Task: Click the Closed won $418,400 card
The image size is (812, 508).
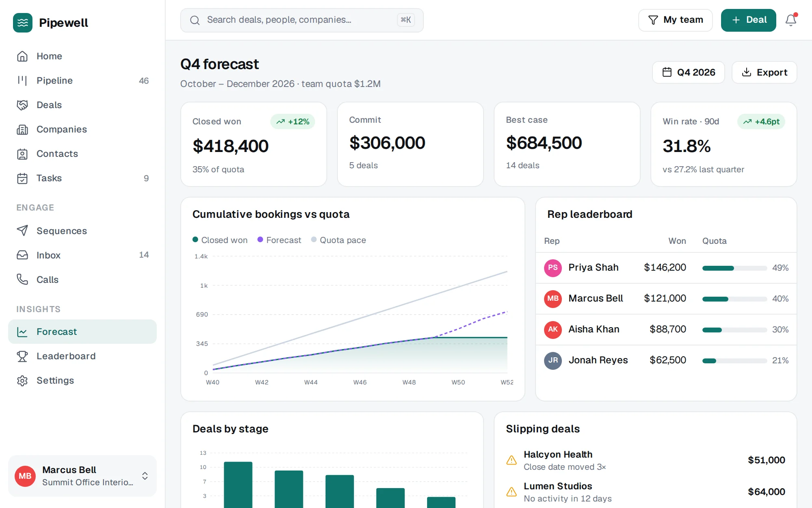Action: tap(254, 144)
